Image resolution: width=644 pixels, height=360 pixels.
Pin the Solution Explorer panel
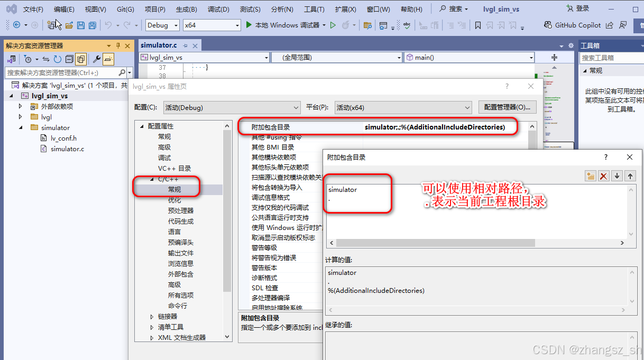tap(118, 45)
